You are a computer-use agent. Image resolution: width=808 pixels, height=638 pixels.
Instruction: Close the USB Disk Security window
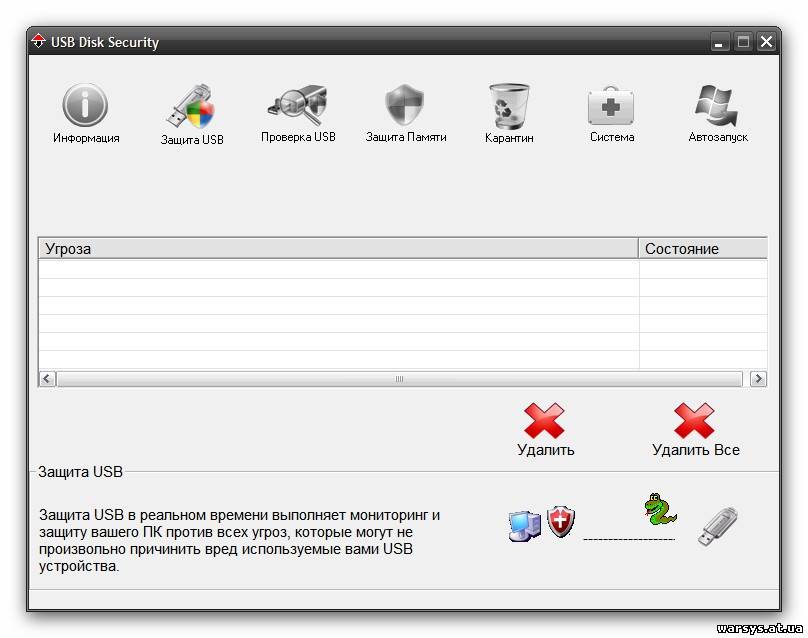(x=766, y=42)
